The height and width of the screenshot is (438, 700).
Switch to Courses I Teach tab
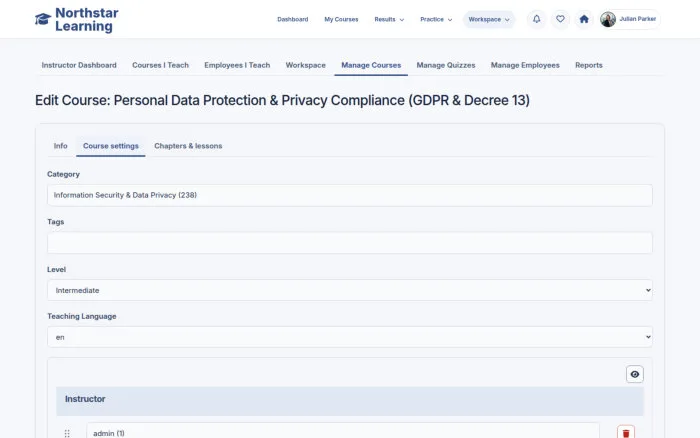pos(160,65)
